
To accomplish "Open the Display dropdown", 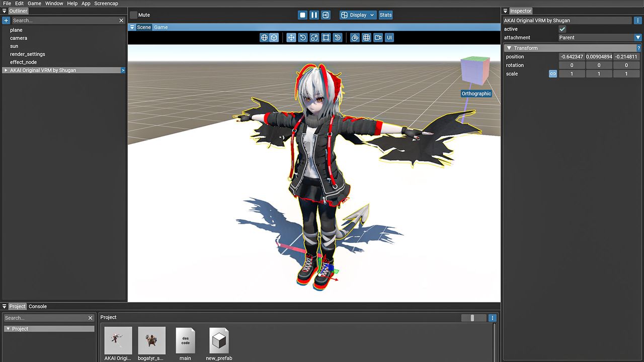I will pyautogui.click(x=358, y=15).
